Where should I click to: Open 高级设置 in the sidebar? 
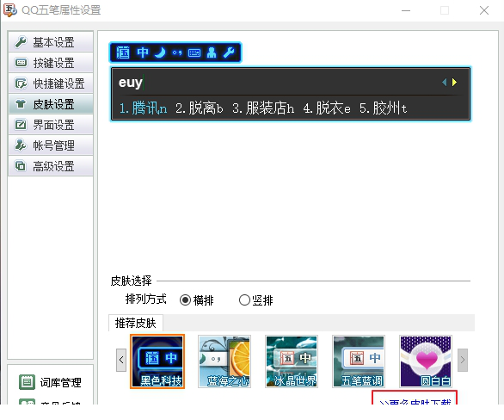[51, 166]
